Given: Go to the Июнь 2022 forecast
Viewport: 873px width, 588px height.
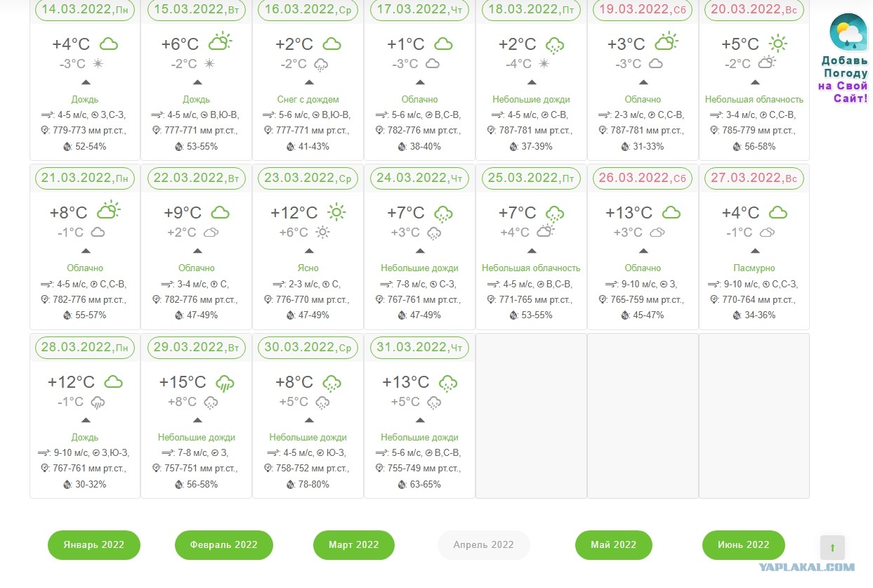Looking at the screenshot, I should 744,545.
